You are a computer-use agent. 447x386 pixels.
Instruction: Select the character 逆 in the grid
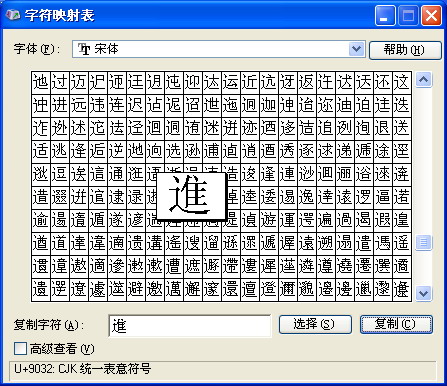pyautogui.click(x=117, y=151)
